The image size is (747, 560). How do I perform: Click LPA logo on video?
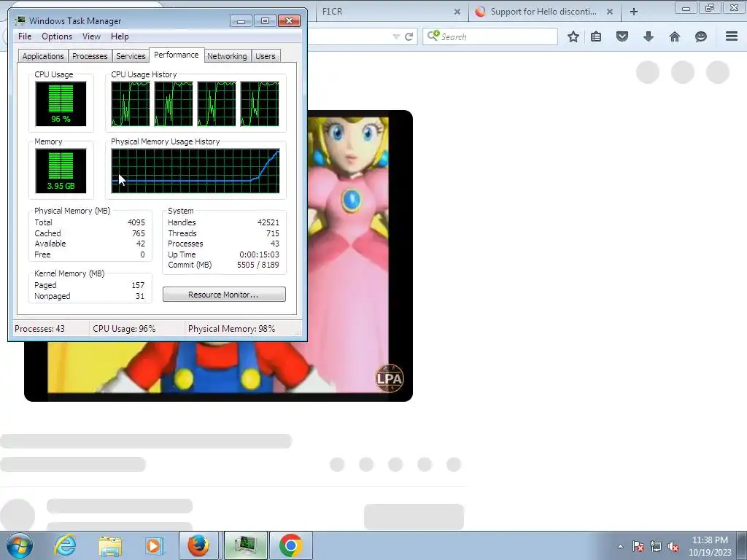(x=390, y=378)
